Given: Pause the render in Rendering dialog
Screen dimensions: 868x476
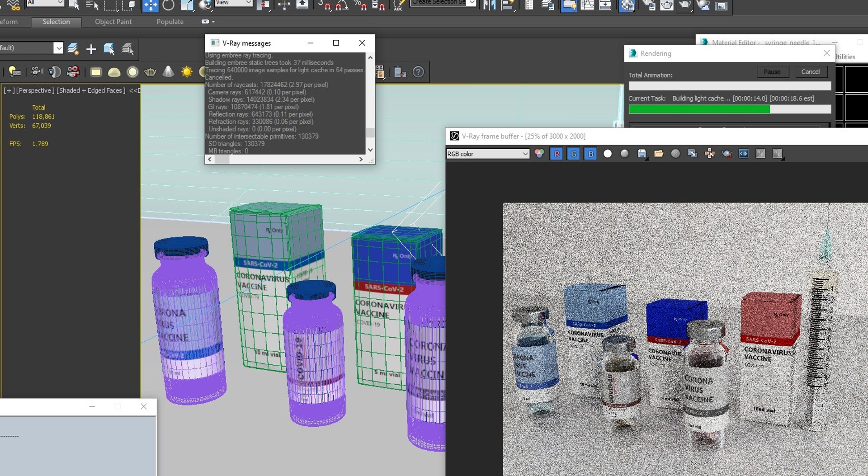Looking at the screenshot, I should click(x=772, y=72).
